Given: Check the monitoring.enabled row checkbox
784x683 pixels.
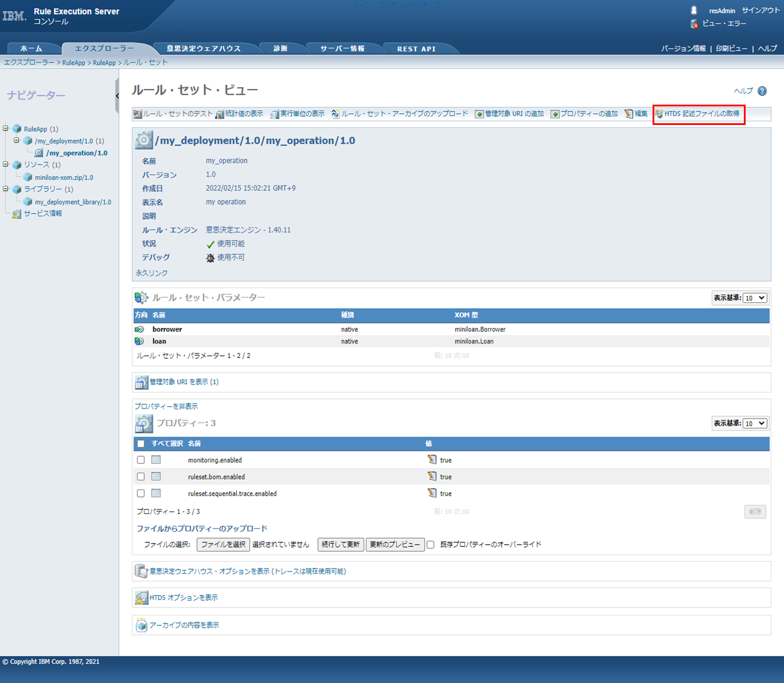Looking at the screenshot, I should coord(141,460).
